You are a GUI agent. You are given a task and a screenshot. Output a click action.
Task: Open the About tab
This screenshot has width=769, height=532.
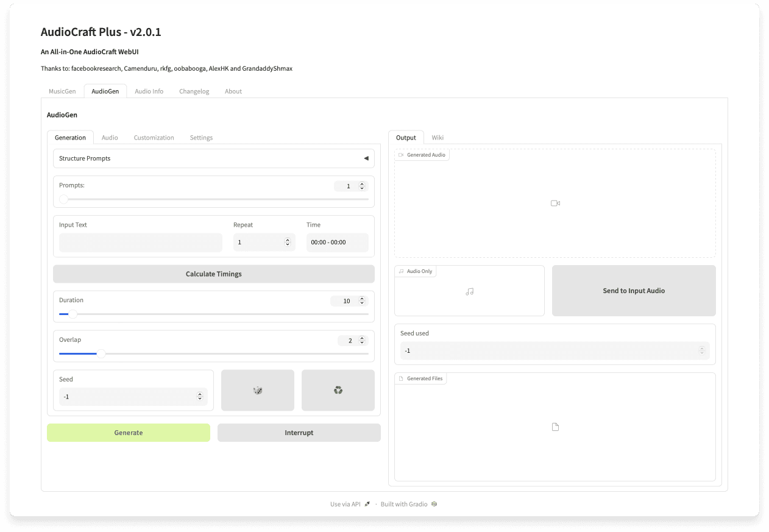coord(233,91)
